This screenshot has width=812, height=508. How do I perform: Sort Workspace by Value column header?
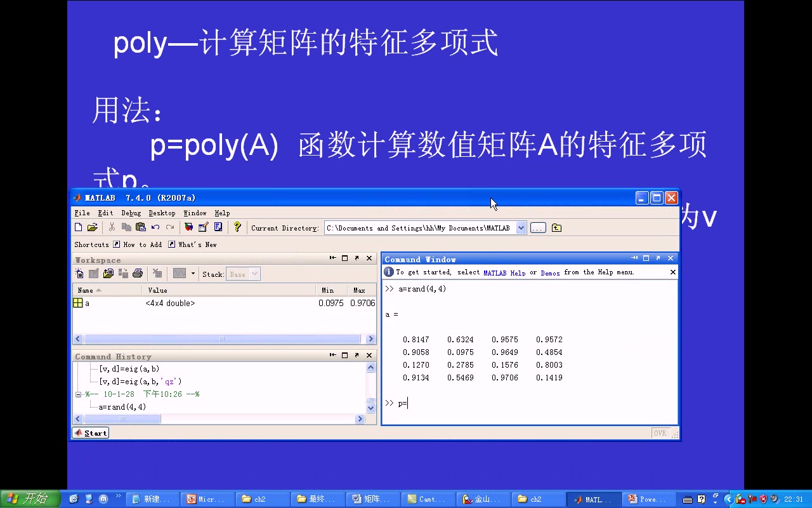228,290
